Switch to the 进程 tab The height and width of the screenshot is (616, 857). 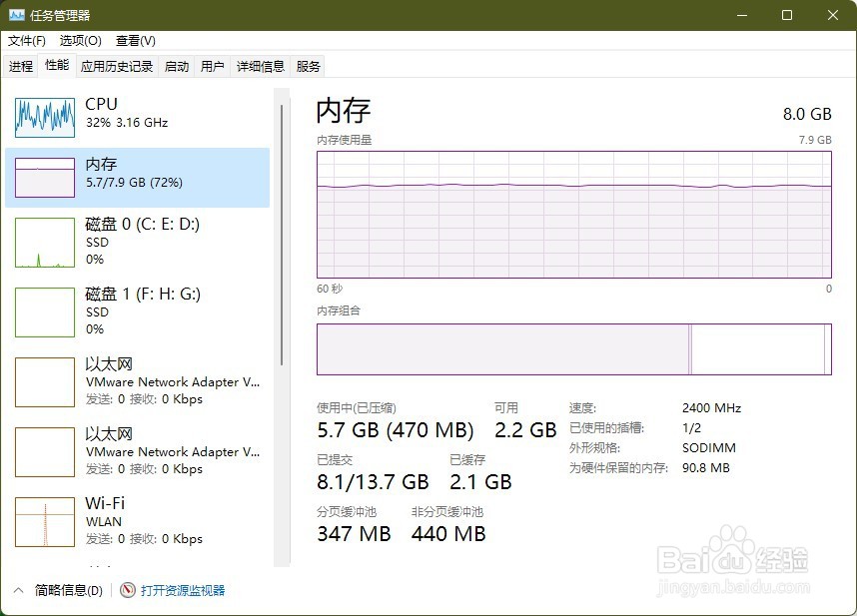(x=21, y=67)
